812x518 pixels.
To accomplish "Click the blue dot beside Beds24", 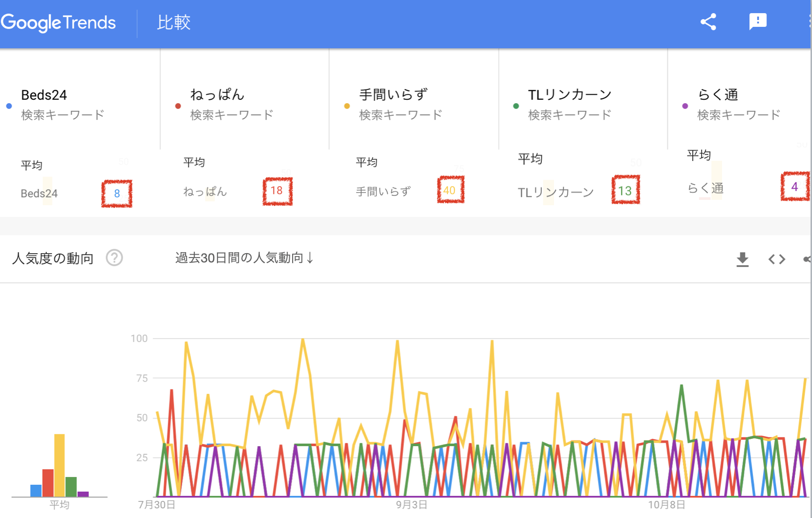I will [x=9, y=106].
